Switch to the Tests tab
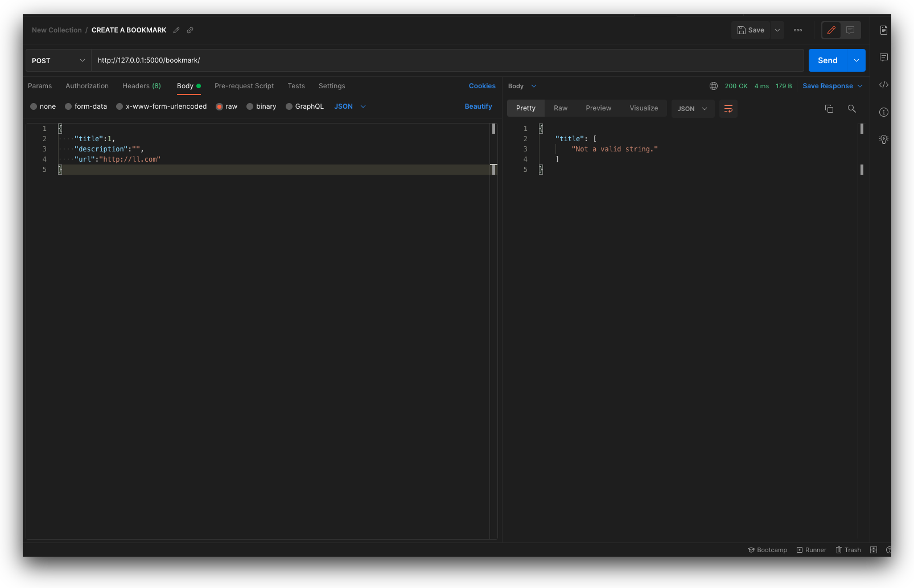 296,85
